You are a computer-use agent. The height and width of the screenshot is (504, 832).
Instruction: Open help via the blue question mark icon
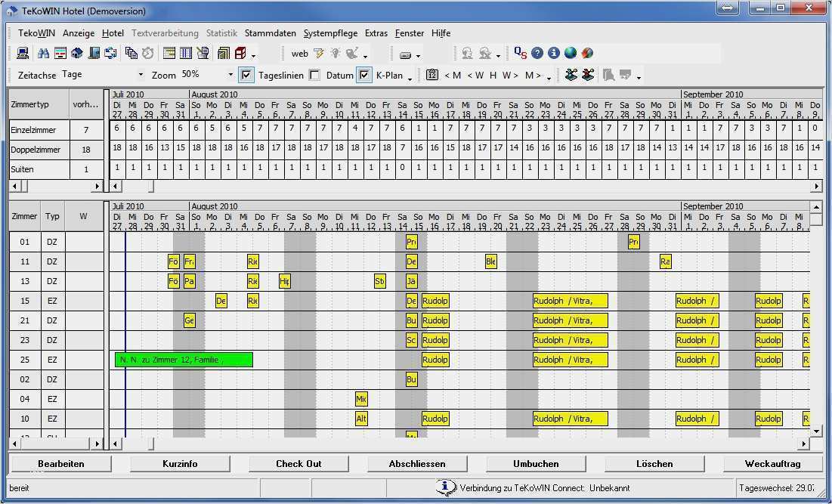(537, 53)
